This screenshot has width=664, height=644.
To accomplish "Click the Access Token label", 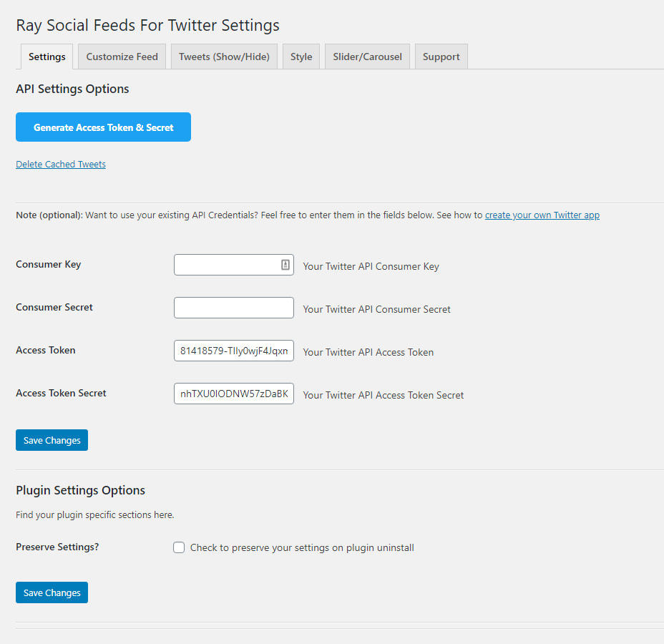I will click(x=46, y=350).
